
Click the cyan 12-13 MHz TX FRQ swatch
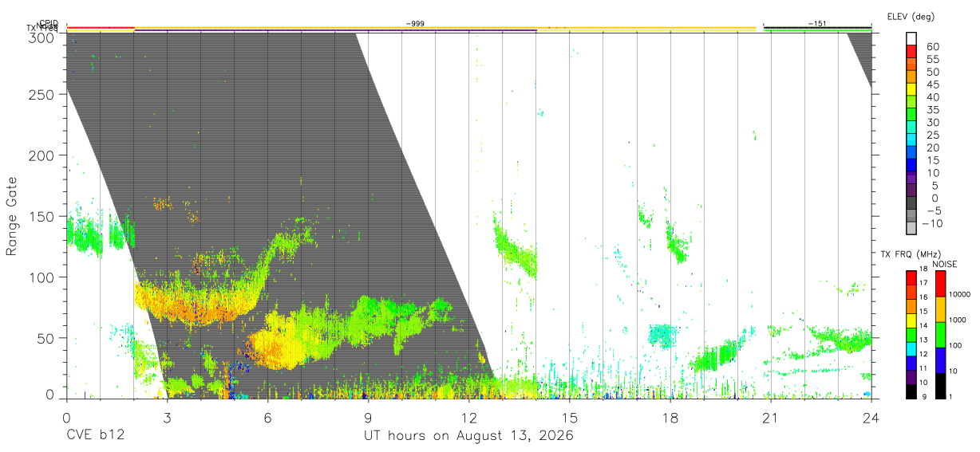click(x=911, y=349)
